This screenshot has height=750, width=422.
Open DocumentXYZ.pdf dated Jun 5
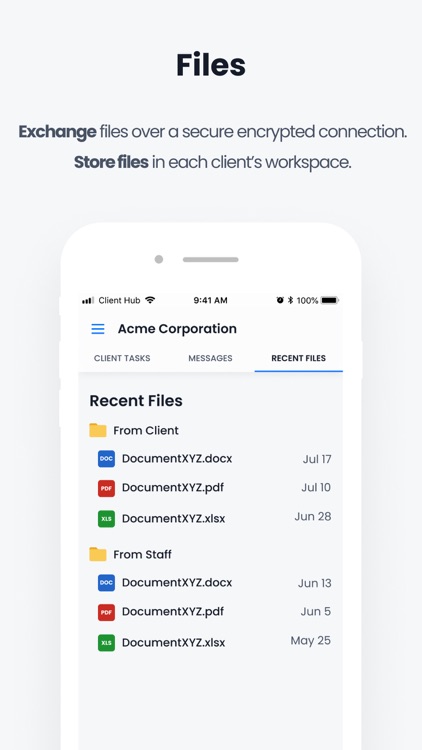(x=173, y=612)
